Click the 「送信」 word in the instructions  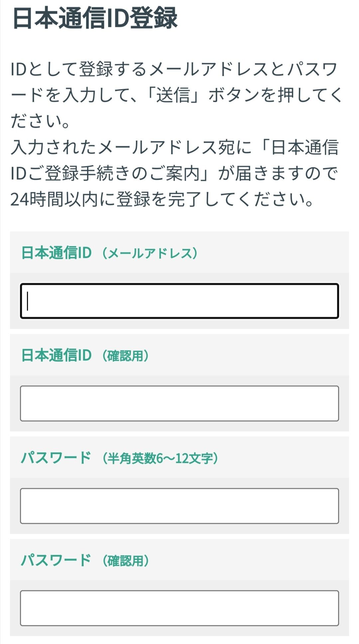(174, 96)
